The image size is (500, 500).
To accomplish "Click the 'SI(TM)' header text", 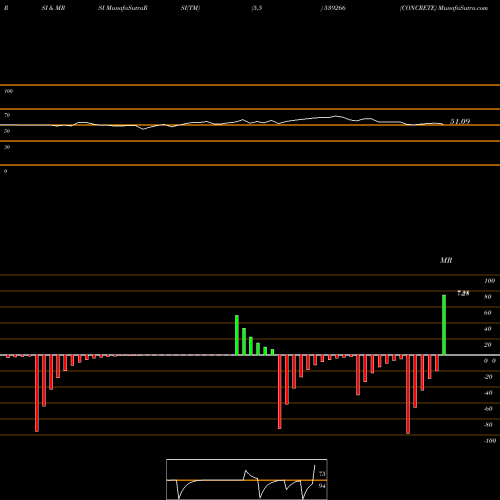I will [190, 8].
